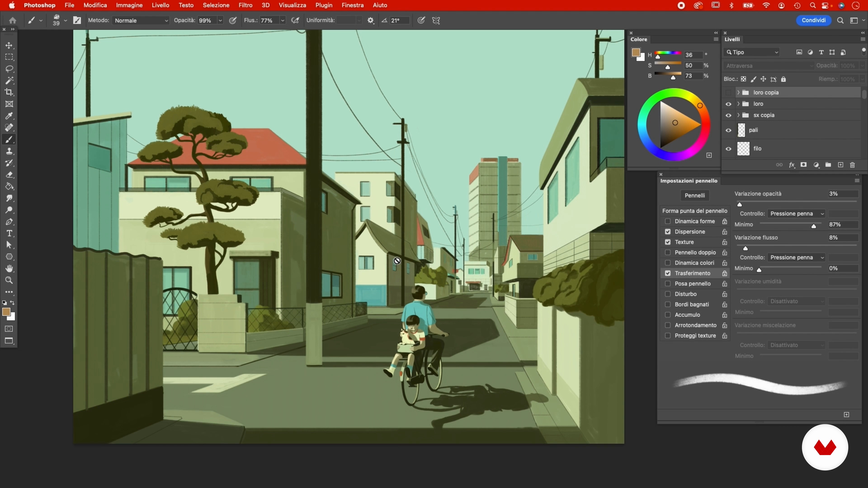Click the Home icon in options bar
This screenshot has height=488, width=868.
tap(12, 20)
